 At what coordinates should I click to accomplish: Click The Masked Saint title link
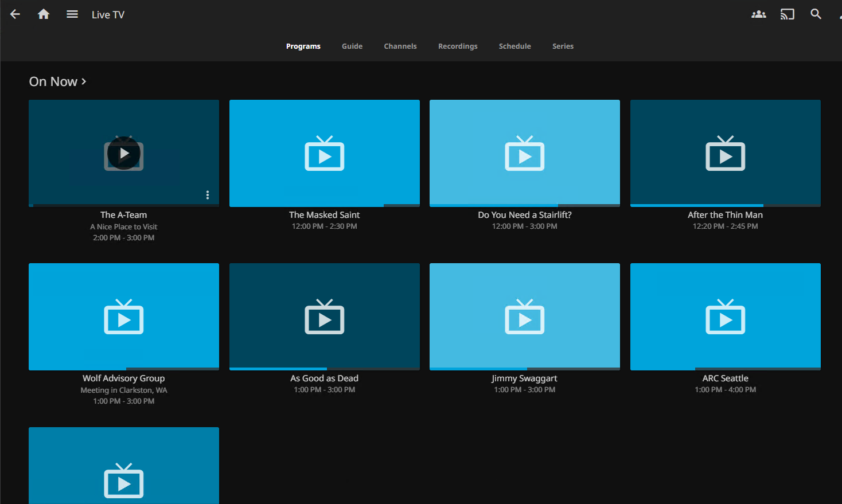click(x=324, y=215)
